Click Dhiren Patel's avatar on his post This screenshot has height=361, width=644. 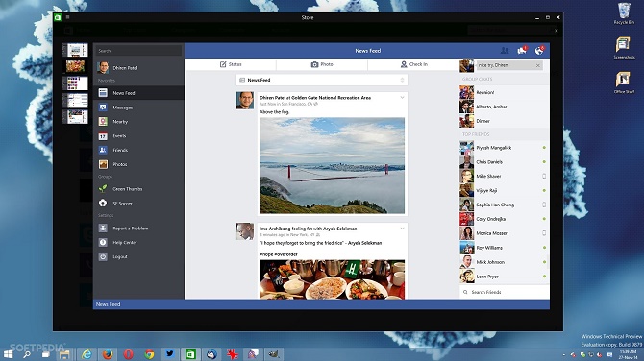pyautogui.click(x=245, y=101)
